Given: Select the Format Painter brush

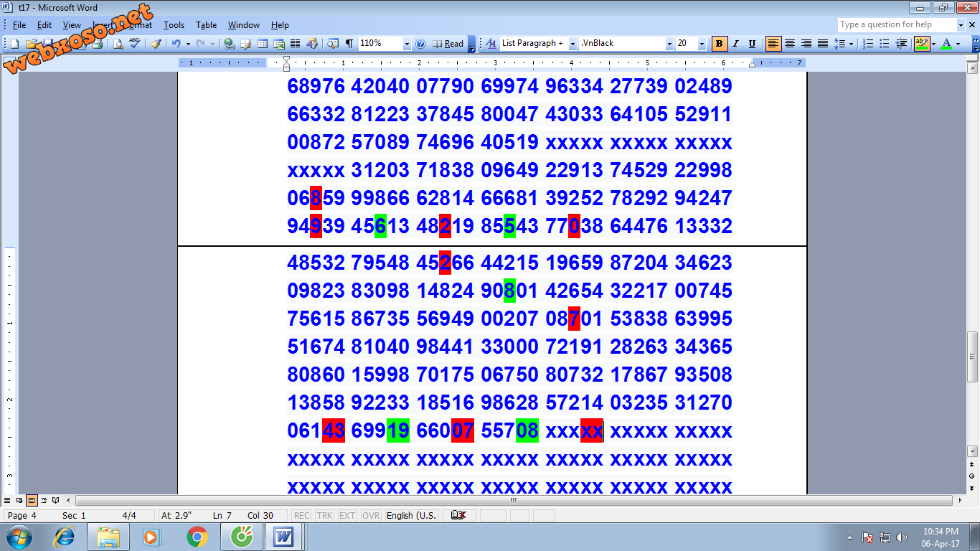Looking at the screenshot, I should (x=156, y=44).
